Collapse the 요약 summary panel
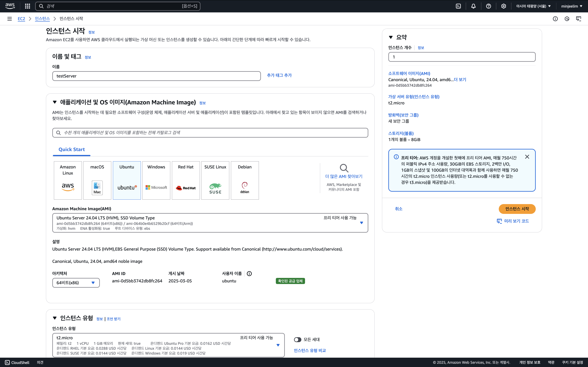This screenshot has width=588, height=367. pyautogui.click(x=391, y=37)
